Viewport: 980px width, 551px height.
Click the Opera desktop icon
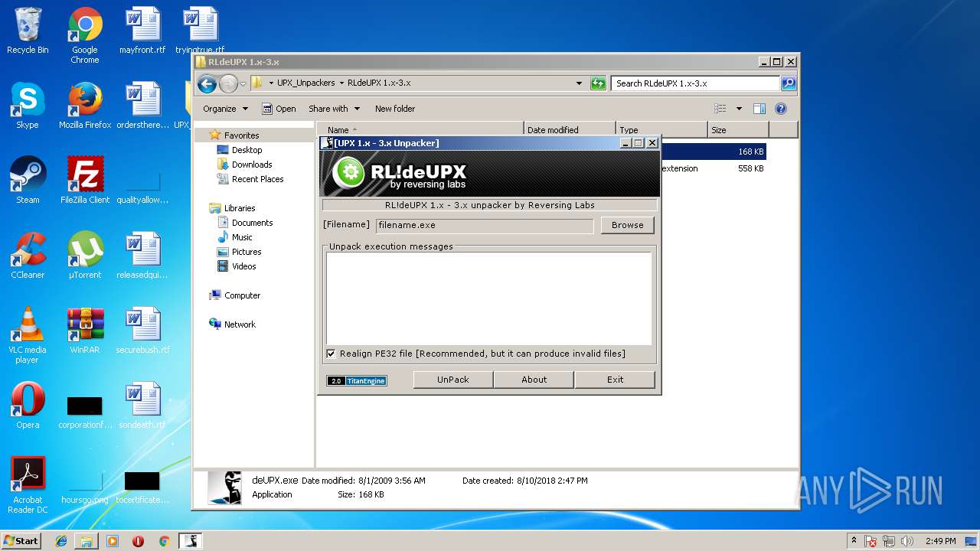(28, 406)
